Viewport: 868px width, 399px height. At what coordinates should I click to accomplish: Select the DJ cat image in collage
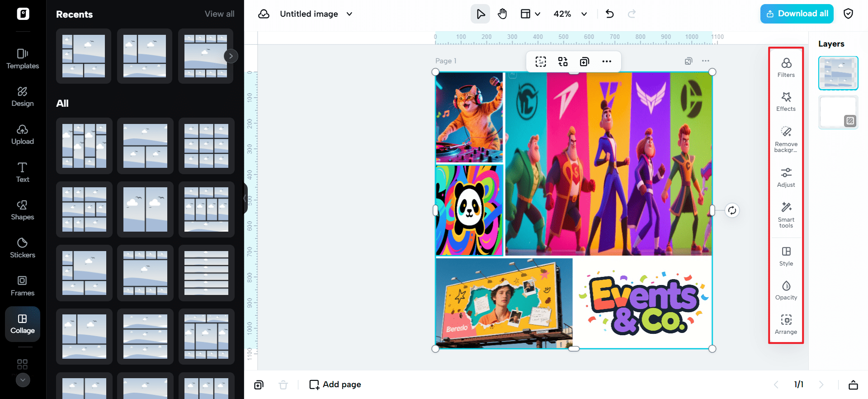pyautogui.click(x=469, y=118)
